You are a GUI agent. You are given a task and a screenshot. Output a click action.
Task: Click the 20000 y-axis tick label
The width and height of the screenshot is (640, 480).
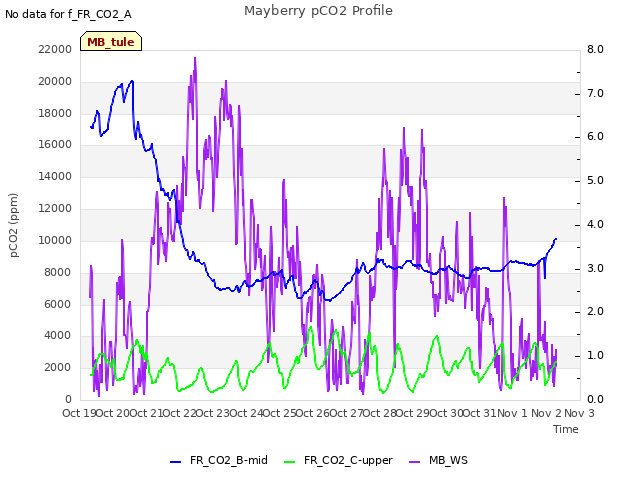pos(55,81)
